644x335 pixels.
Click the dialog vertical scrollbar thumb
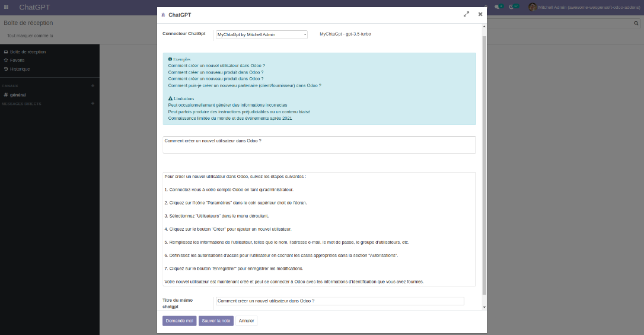coord(484,165)
